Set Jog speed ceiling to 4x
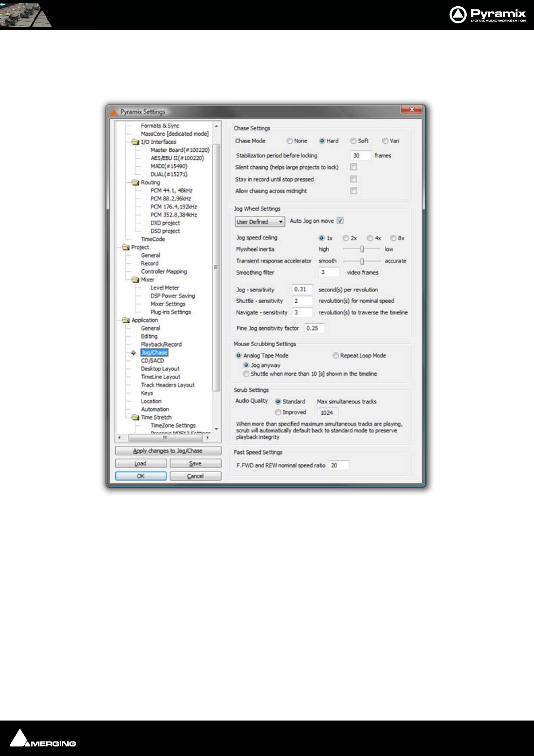Screen dimensions: 534x756 [x=370, y=238]
